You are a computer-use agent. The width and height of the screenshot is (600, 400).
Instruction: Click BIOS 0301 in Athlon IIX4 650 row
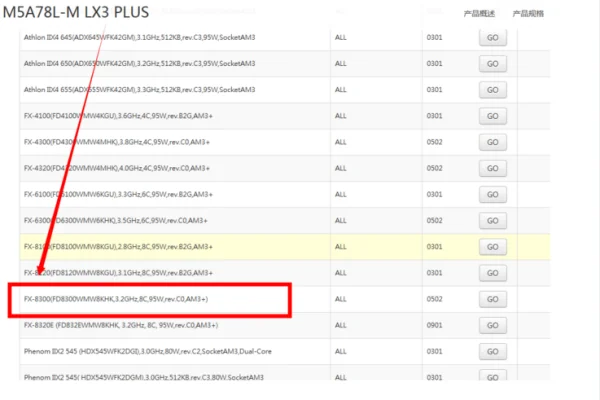pos(434,64)
